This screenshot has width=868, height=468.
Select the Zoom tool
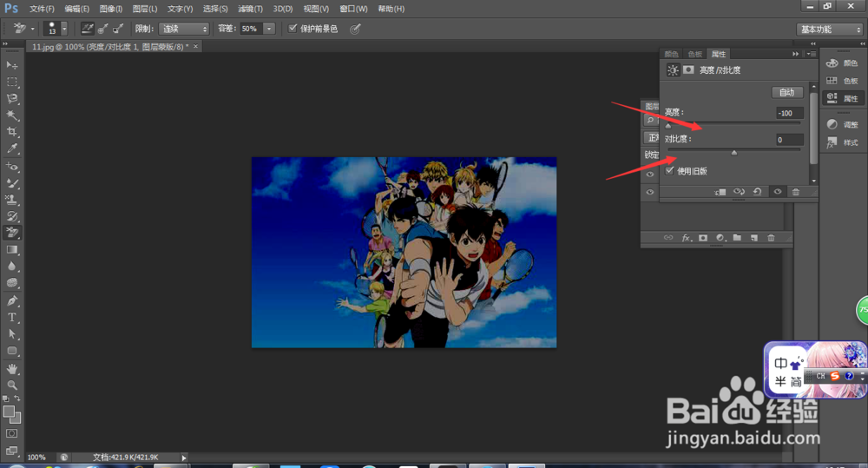coord(11,385)
